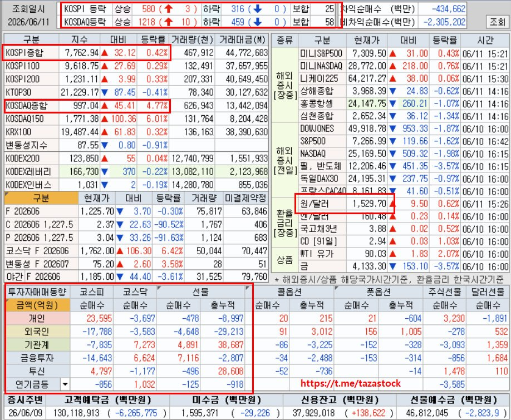511x420 pixels.
Task: Click the 금액(억원) header cell
Action: (x=37, y=305)
